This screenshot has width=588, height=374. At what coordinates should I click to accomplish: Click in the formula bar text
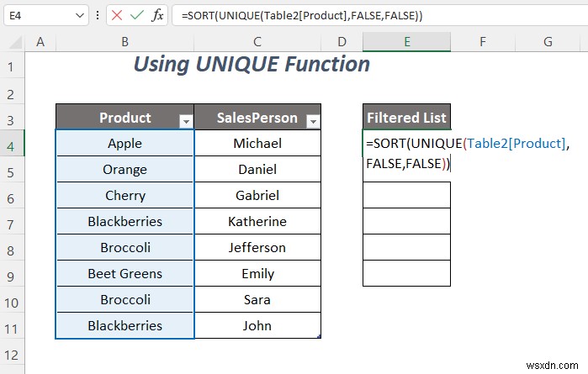pyautogui.click(x=379, y=16)
